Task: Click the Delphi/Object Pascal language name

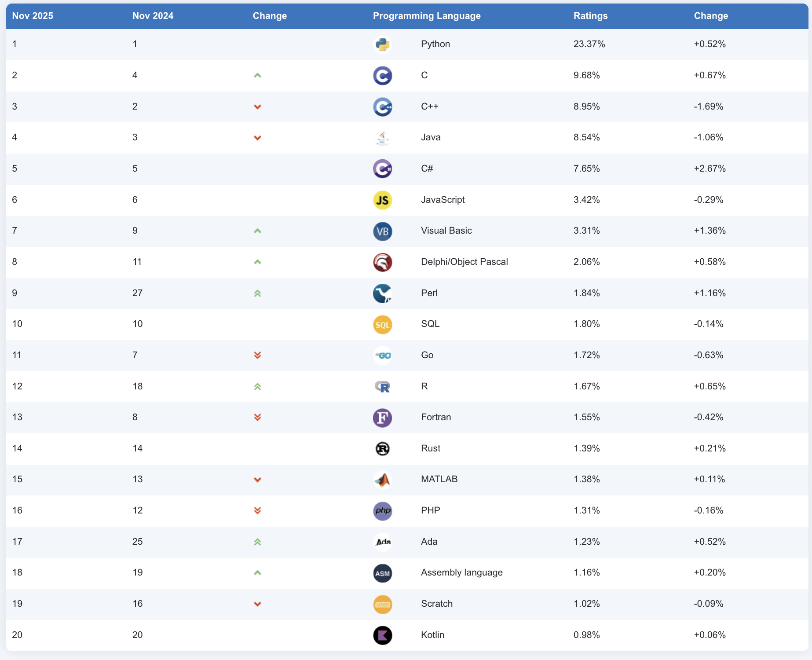Action: click(x=464, y=262)
